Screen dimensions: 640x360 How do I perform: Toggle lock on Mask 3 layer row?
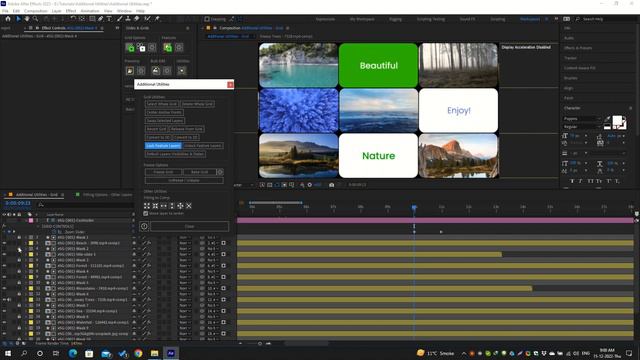(19, 260)
